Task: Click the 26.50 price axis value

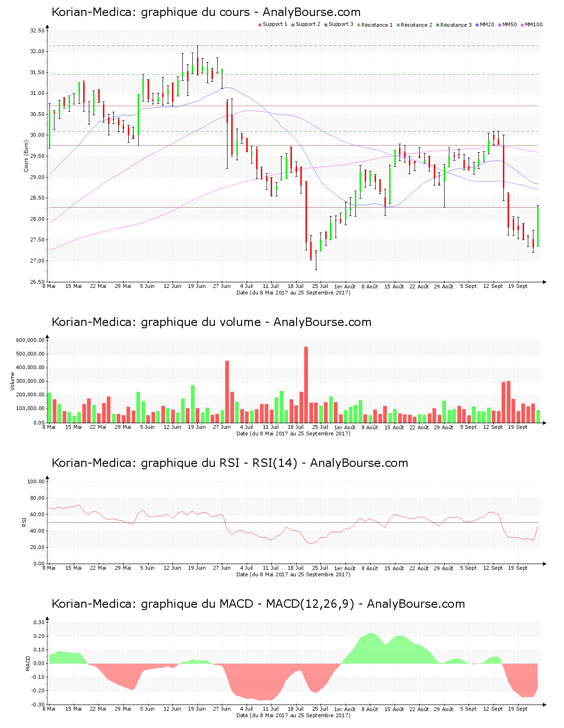Action: [x=37, y=282]
